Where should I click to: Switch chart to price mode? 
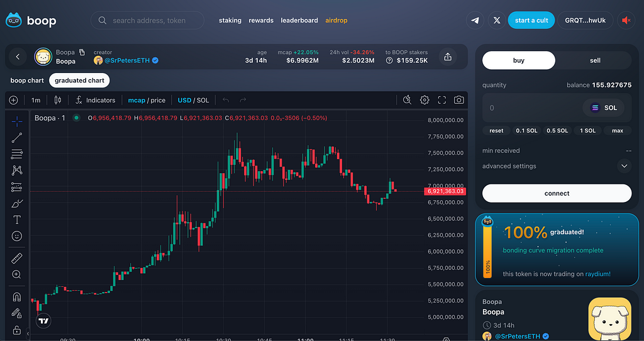158,100
